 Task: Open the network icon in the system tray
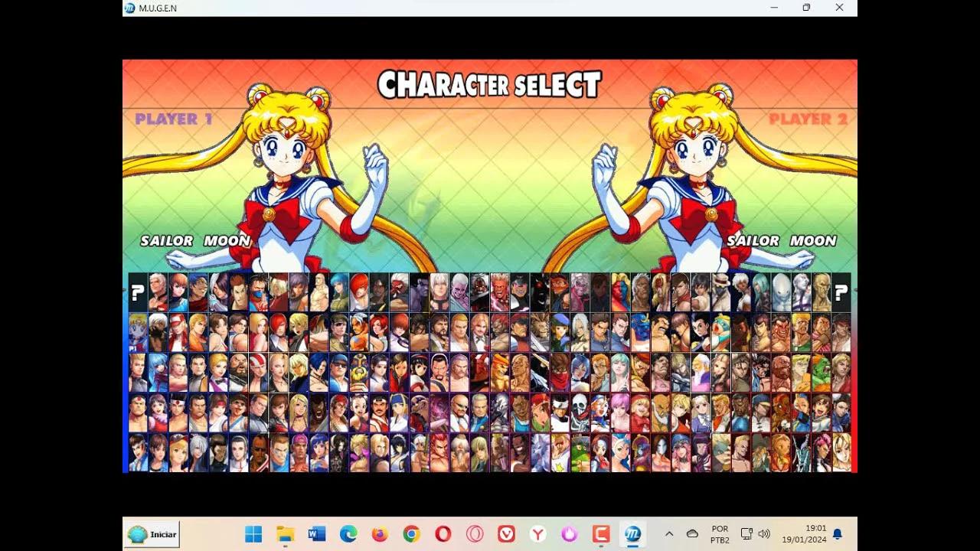pos(746,533)
